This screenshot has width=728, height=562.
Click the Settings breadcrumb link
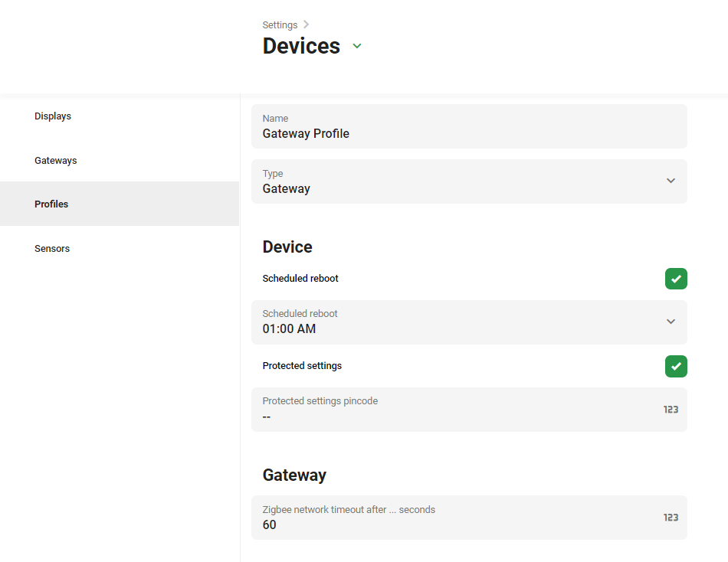click(280, 25)
